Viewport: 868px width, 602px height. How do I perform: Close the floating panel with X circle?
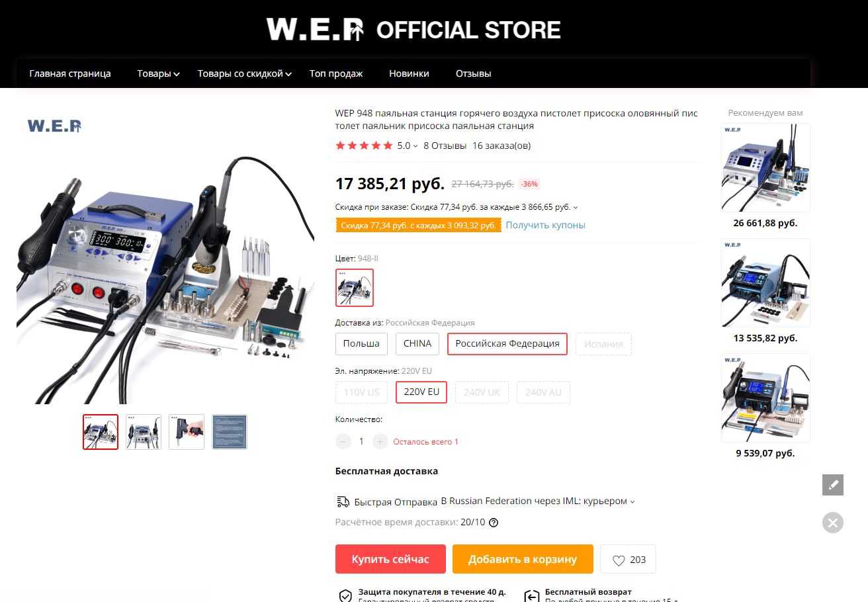[x=833, y=523]
